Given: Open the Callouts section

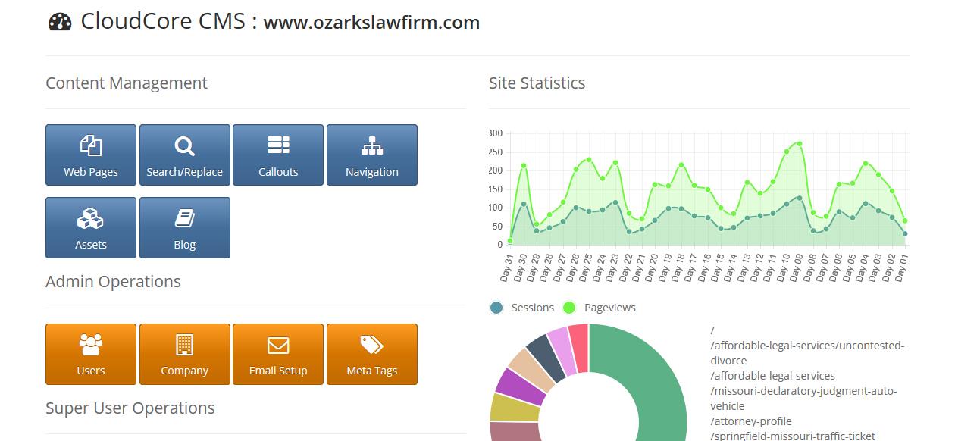Looking at the screenshot, I should point(278,155).
